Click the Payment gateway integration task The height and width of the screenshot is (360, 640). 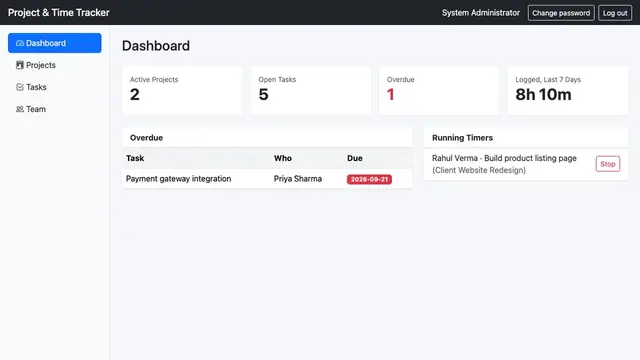click(x=178, y=179)
